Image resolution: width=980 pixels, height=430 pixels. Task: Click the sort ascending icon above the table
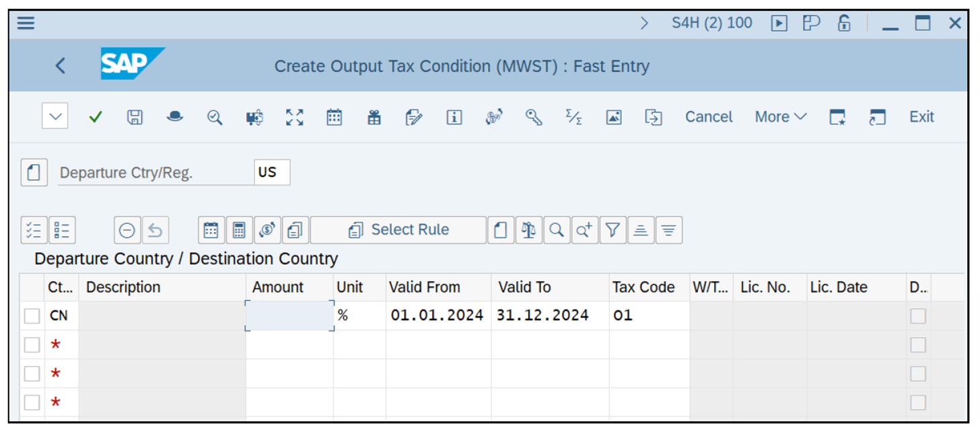click(641, 229)
